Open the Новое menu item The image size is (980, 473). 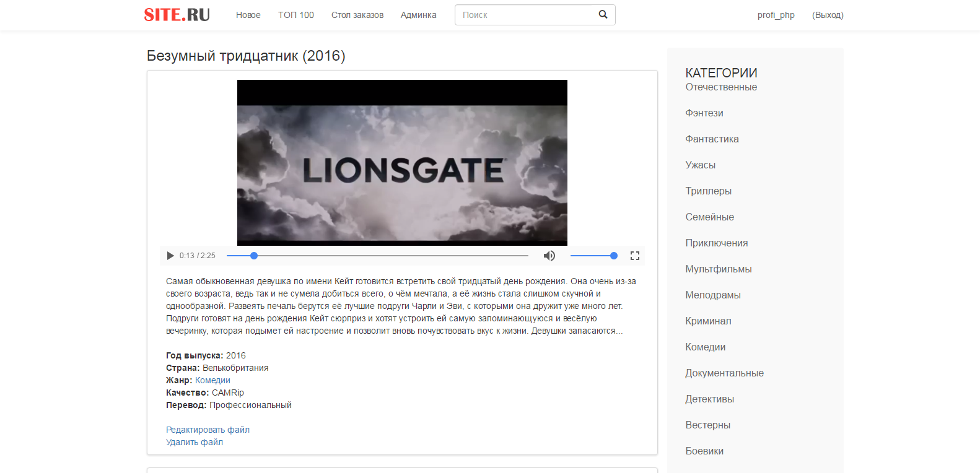pyautogui.click(x=248, y=15)
